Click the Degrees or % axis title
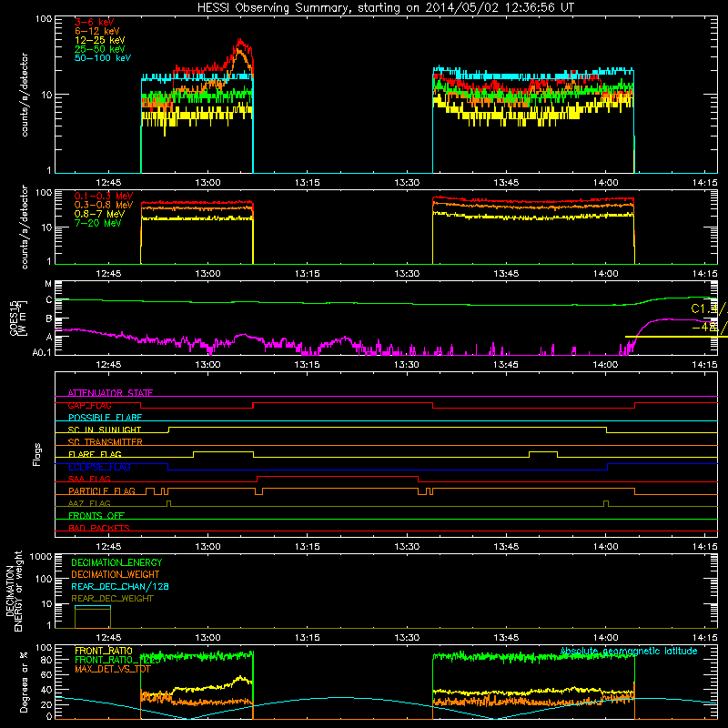 pos(24,682)
